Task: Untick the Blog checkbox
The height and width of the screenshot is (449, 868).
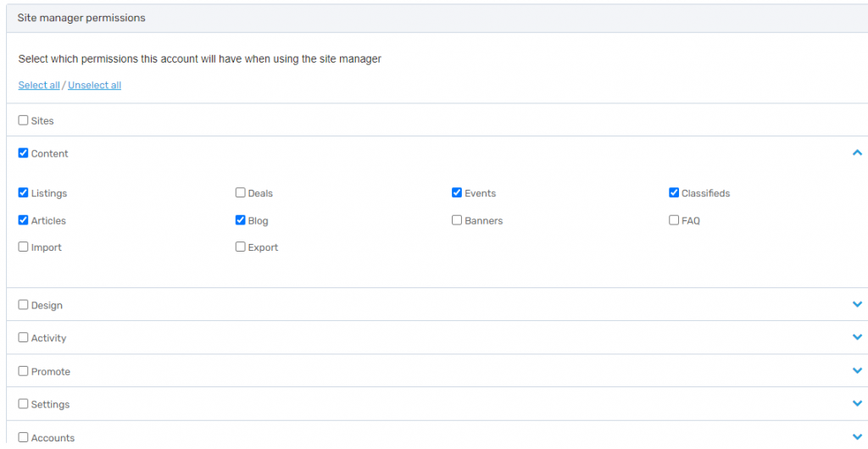Action: click(x=241, y=220)
